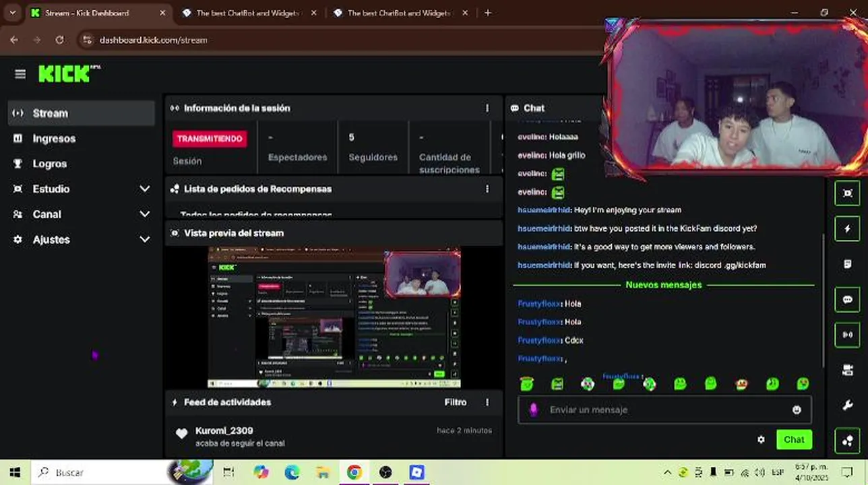
Task: Open Task View on the taskbar
Action: click(x=228, y=472)
